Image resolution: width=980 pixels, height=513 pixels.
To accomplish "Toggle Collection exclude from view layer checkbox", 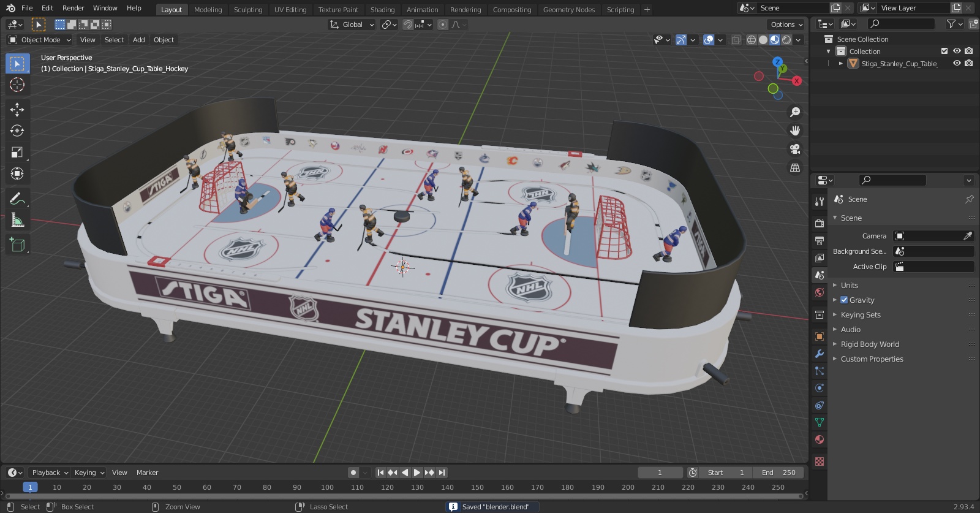I will 944,51.
